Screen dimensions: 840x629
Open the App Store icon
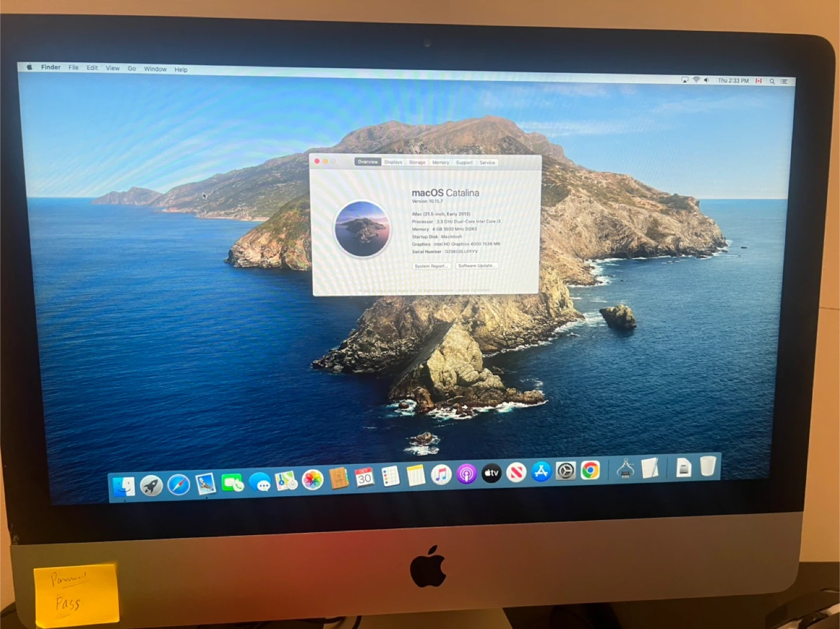coord(541,472)
